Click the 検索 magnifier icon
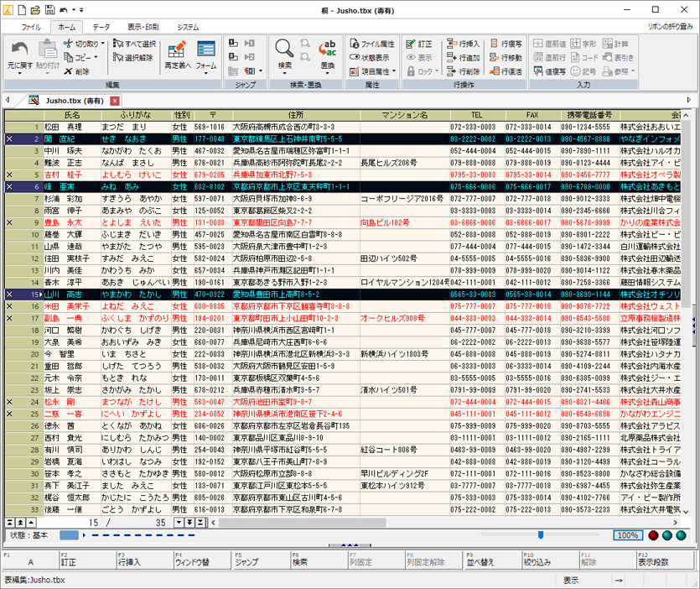Viewport: 700px width, 589px height. [x=284, y=49]
